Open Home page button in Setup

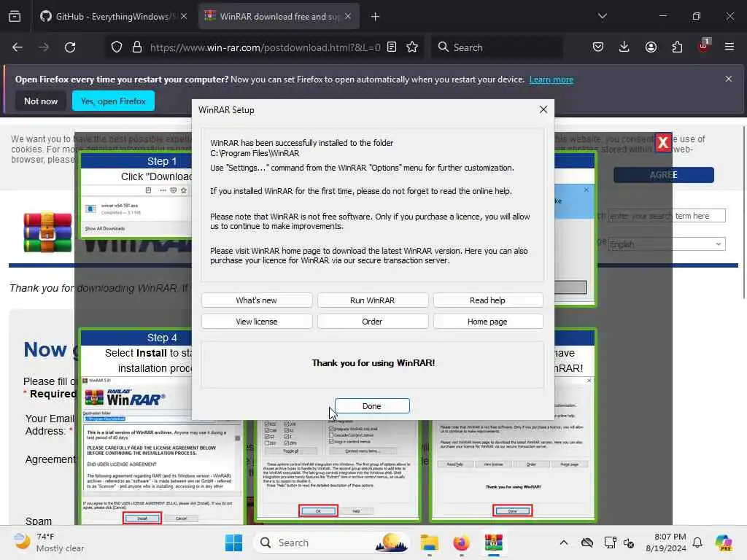click(487, 322)
